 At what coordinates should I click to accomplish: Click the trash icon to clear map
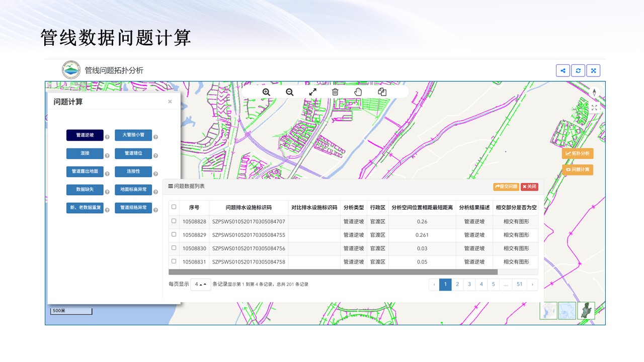[x=335, y=92]
